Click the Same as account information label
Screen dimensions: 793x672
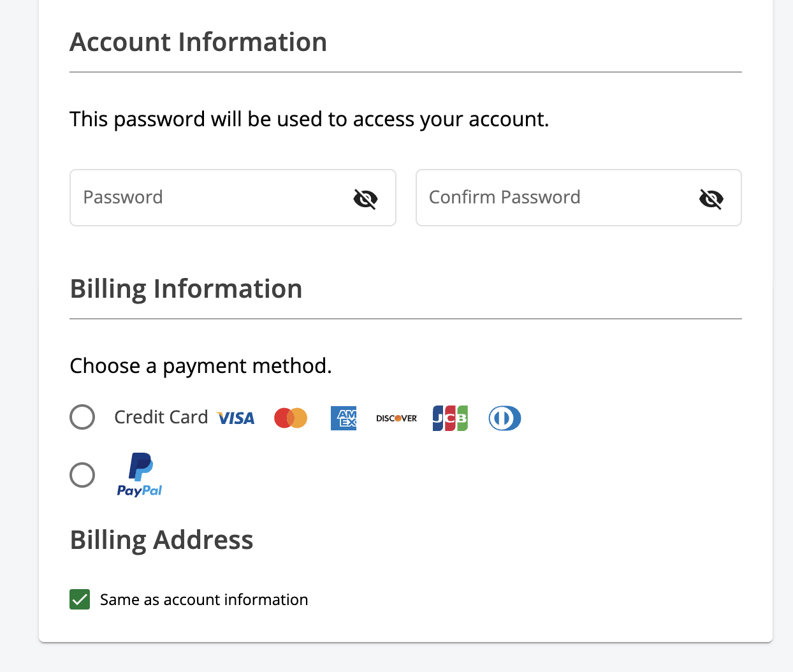click(204, 599)
